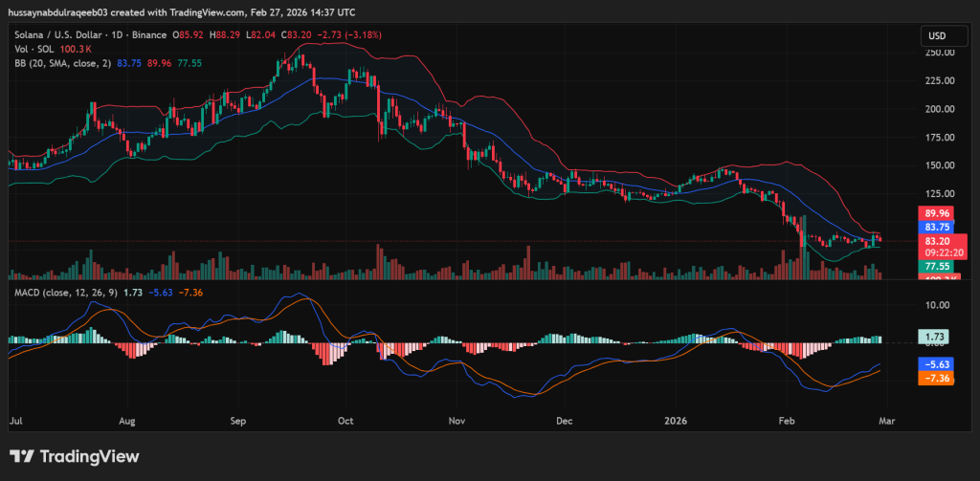
Task: Click the 2026 marker on time axis
Action: (676, 420)
